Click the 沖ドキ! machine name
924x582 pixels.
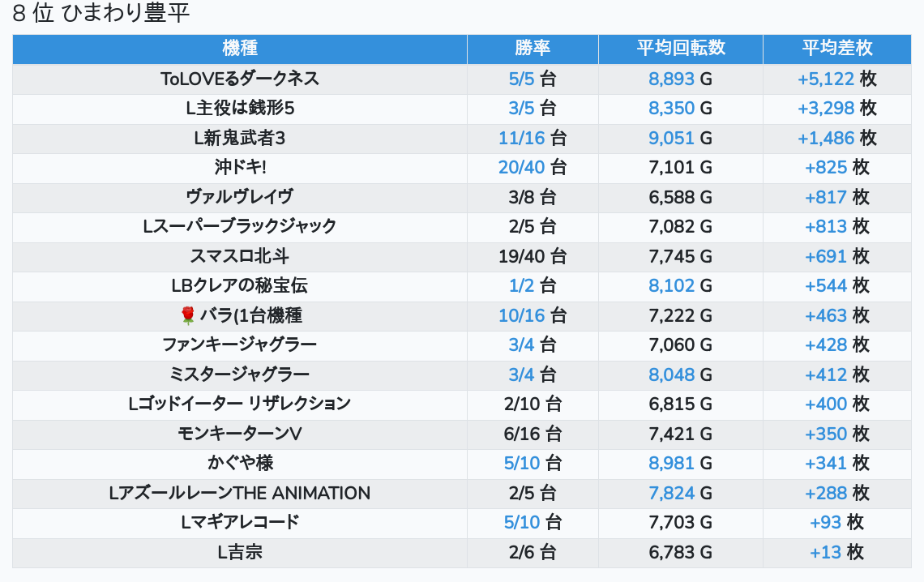click(x=240, y=167)
